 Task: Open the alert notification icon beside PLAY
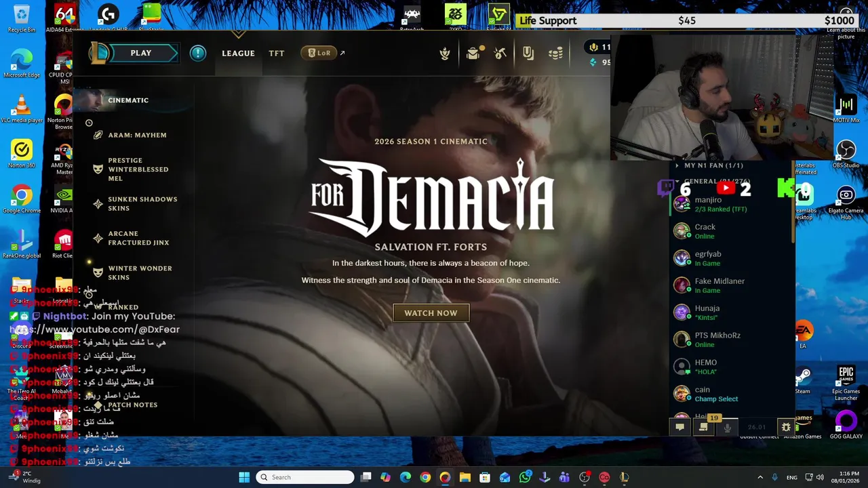[197, 53]
